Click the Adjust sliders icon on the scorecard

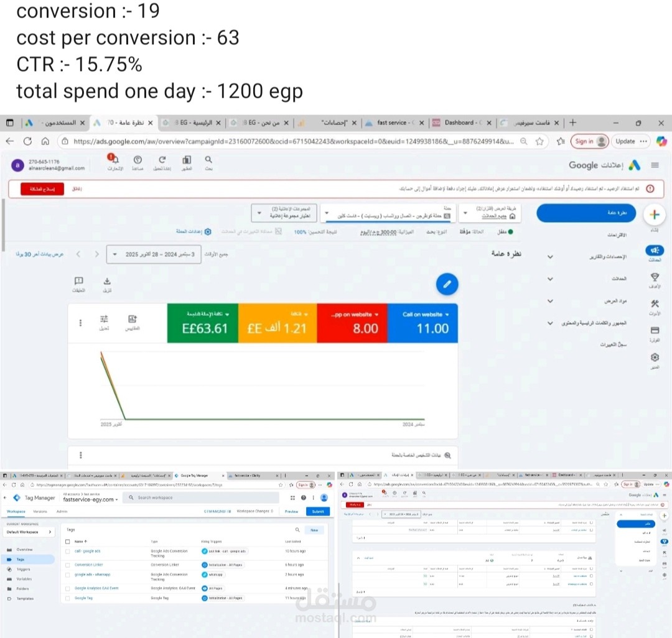(104, 319)
